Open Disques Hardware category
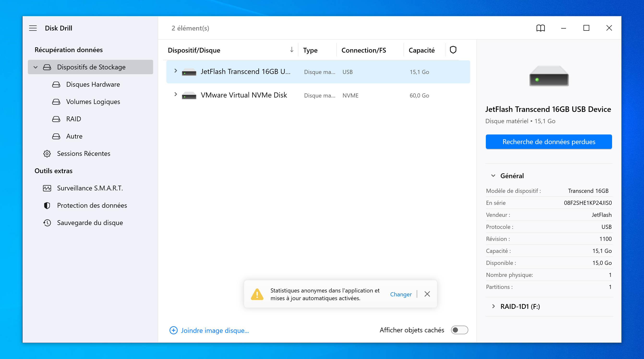The image size is (644, 359). click(x=93, y=84)
